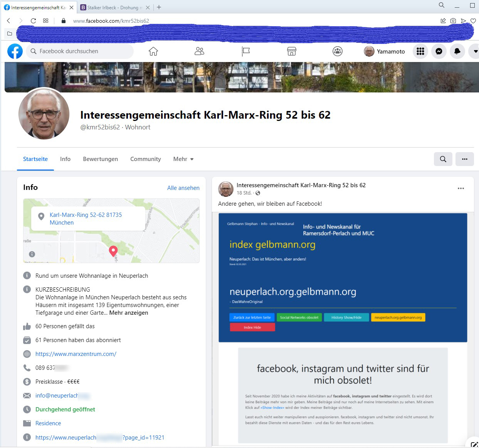Click the map info icon
Viewport: 479px width, 448px height.
pos(32,254)
